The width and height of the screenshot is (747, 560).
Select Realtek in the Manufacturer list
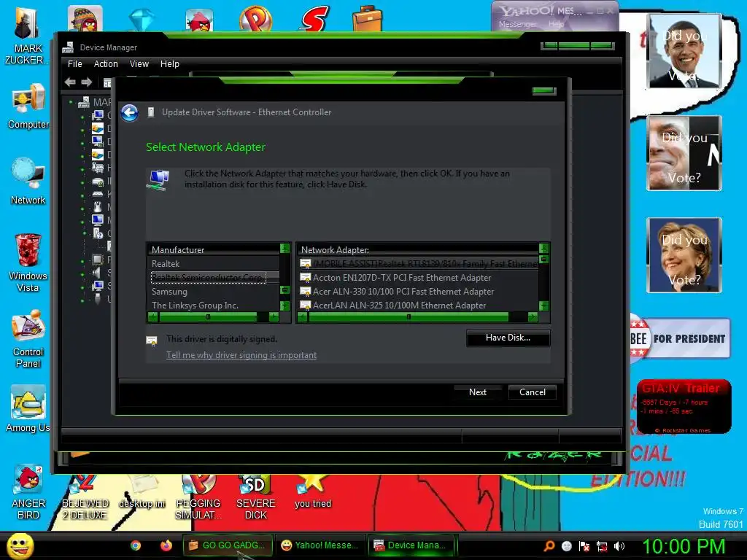(214, 264)
